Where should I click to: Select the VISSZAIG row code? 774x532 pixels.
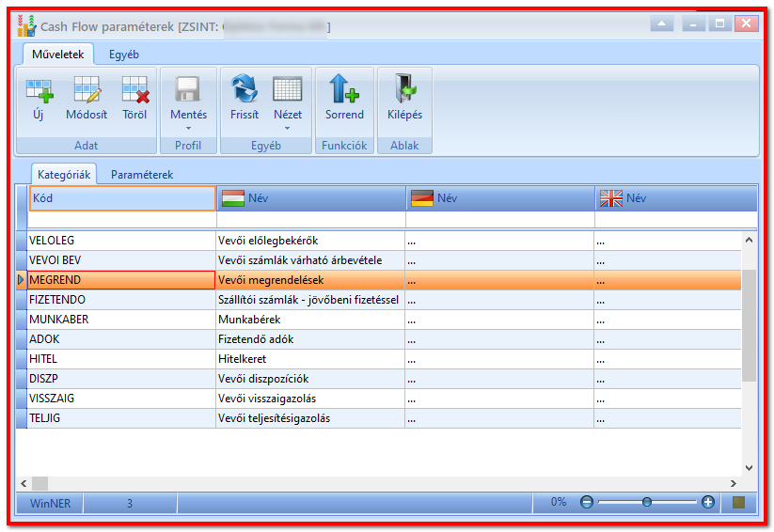click(121, 399)
